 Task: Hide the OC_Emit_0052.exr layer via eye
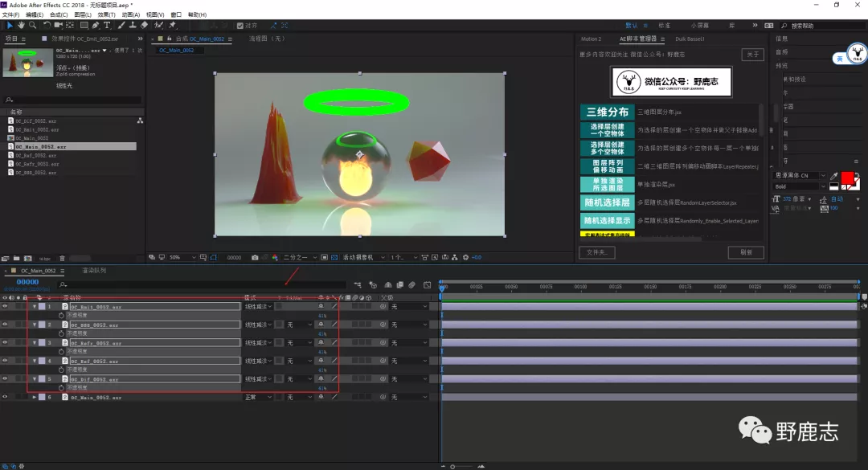pos(5,306)
